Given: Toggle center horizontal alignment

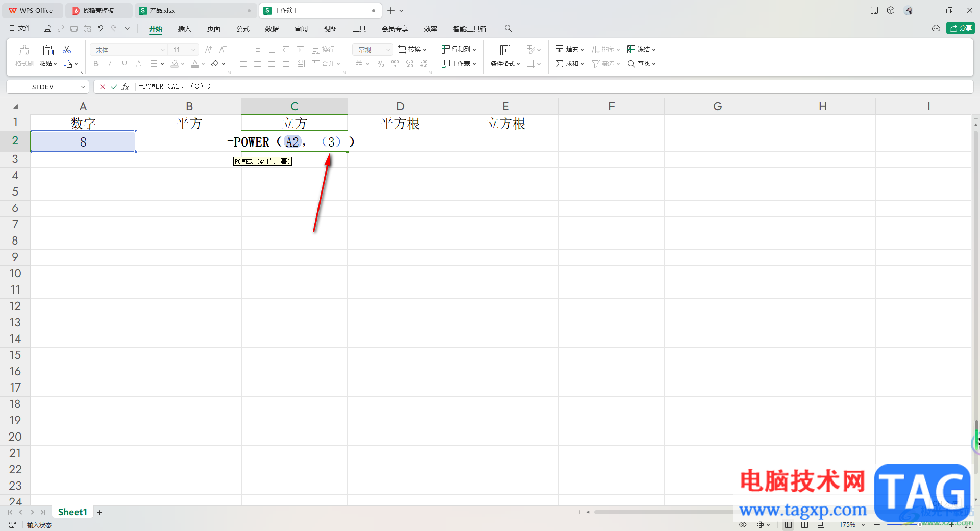Looking at the screenshot, I should tap(258, 64).
